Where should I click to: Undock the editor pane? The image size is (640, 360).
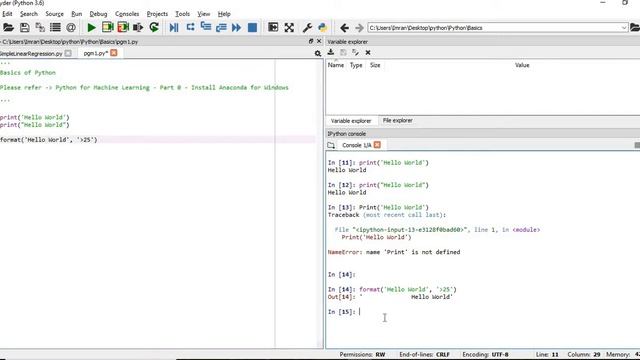(x=311, y=41)
